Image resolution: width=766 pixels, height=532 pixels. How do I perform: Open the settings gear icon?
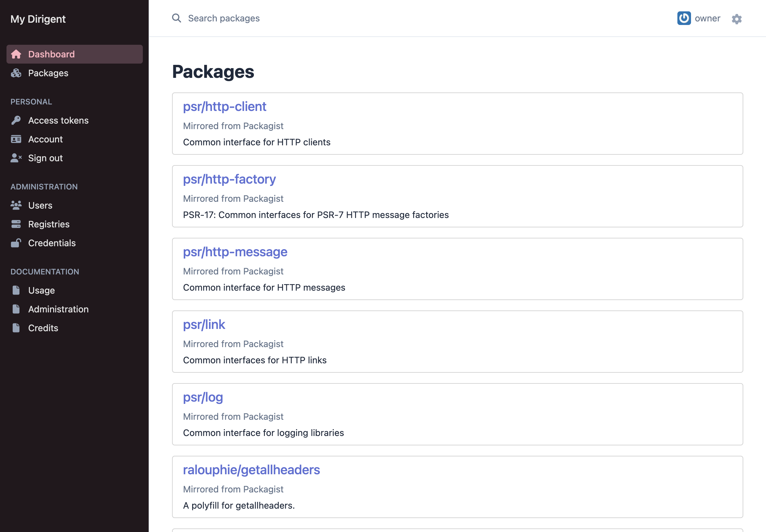click(x=737, y=19)
